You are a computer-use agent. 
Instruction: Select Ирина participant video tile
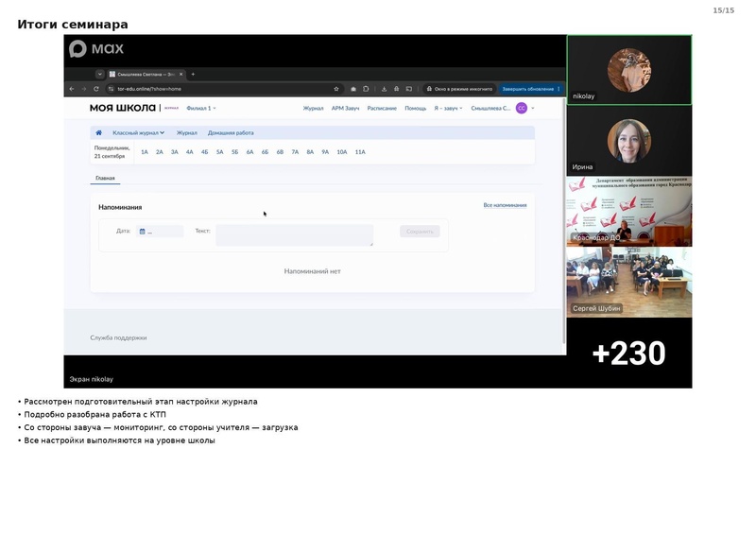[628, 141]
